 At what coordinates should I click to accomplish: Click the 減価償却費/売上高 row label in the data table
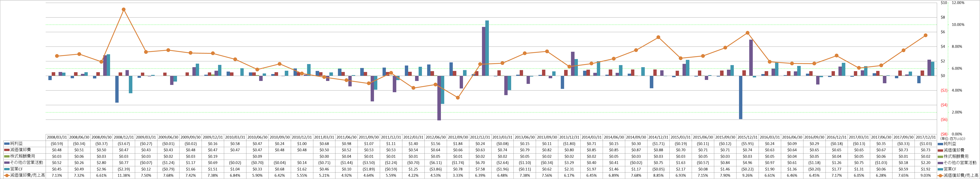(27, 176)
